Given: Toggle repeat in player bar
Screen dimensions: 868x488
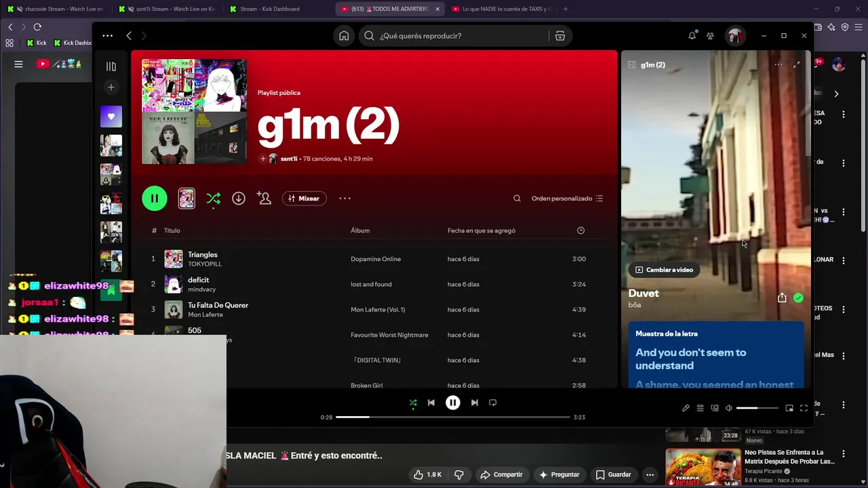Looking at the screenshot, I should (x=493, y=403).
